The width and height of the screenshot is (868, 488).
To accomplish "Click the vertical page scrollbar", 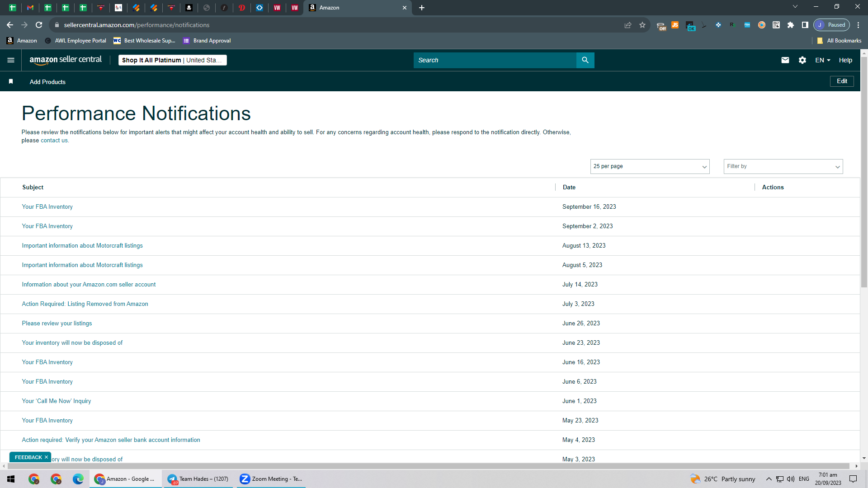I will tap(864, 172).
